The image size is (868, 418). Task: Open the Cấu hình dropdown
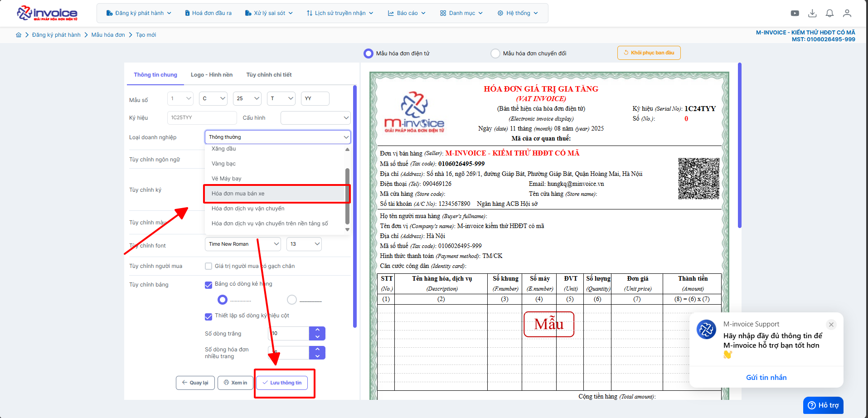pyautogui.click(x=315, y=118)
